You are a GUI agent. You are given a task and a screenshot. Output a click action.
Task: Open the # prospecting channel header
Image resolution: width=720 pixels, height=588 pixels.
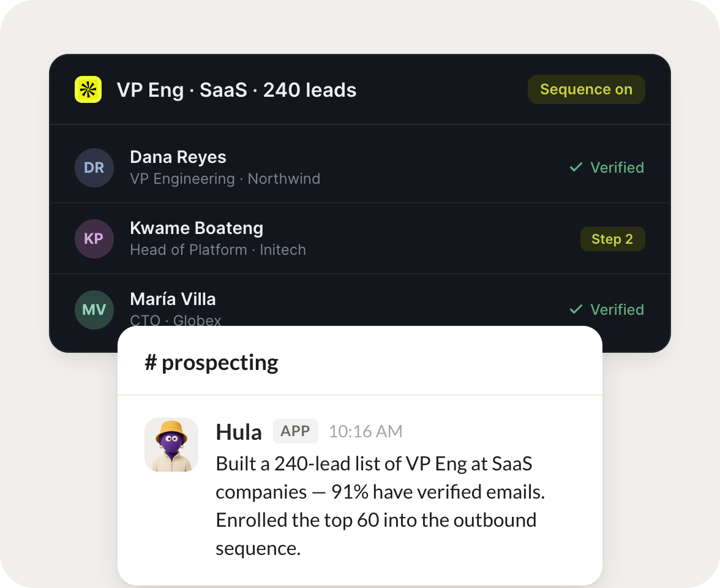pyautogui.click(x=212, y=363)
